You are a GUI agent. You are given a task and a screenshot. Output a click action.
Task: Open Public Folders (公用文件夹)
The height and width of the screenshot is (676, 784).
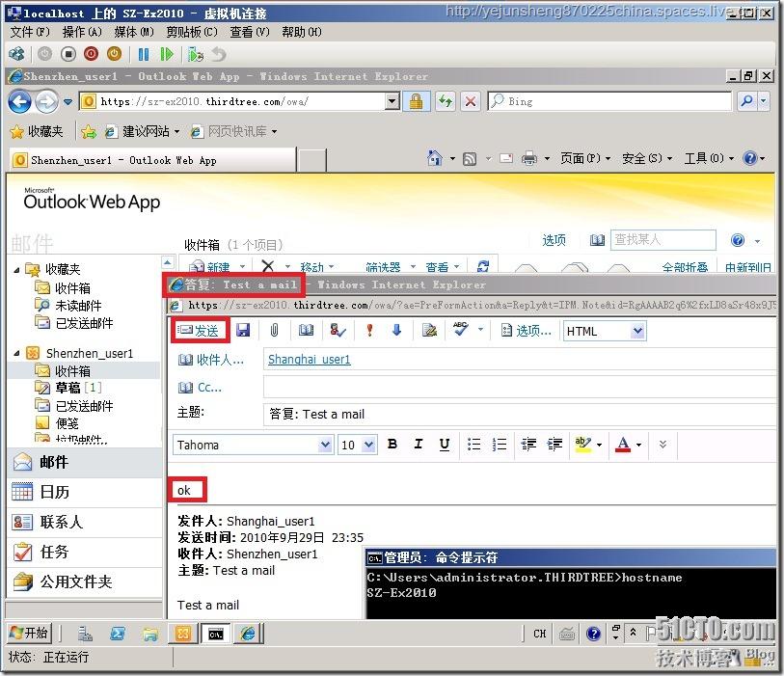pos(85,581)
